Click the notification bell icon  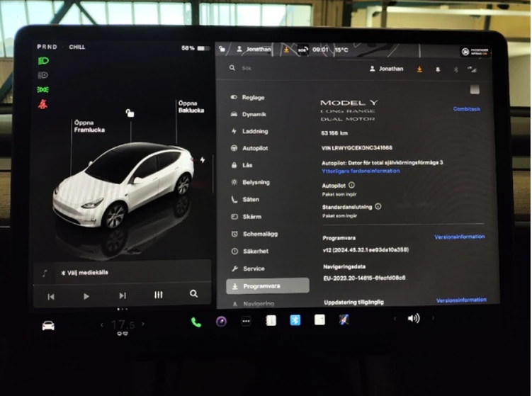438,69
